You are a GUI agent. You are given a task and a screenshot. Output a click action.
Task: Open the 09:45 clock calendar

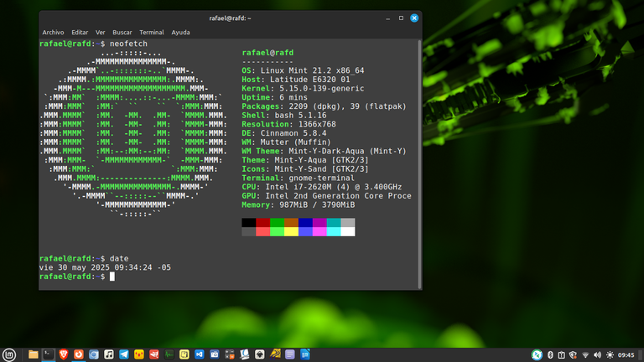pyautogui.click(x=626, y=354)
